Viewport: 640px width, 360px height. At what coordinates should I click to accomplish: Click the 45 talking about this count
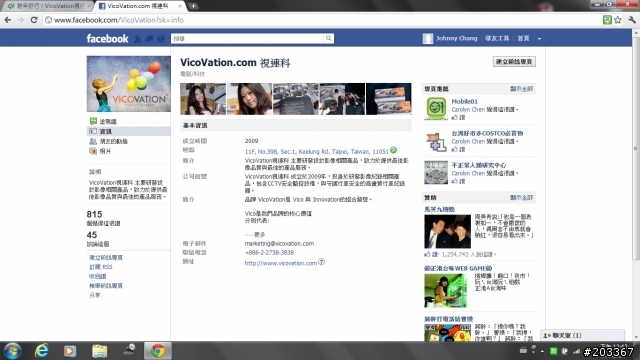[x=92, y=235]
